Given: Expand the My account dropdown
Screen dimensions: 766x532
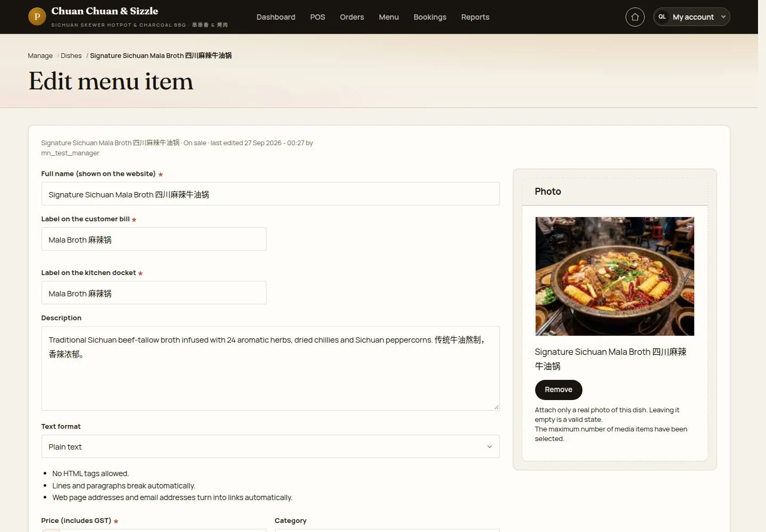Looking at the screenshot, I should coord(692,17).
